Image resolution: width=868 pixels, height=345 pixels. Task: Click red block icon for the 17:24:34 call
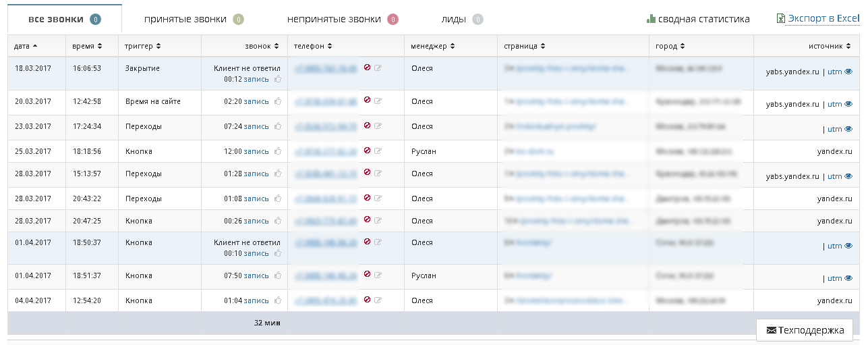point(367,124)
